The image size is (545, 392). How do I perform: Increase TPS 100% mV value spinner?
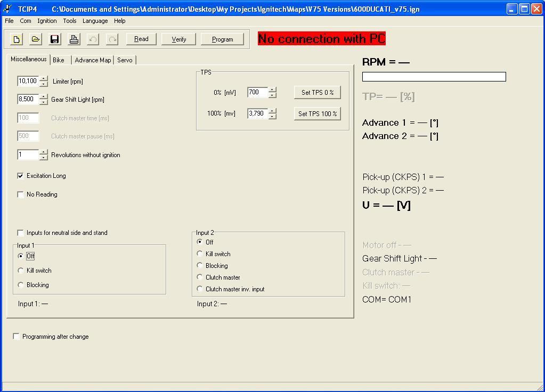[x=272, y=111]
